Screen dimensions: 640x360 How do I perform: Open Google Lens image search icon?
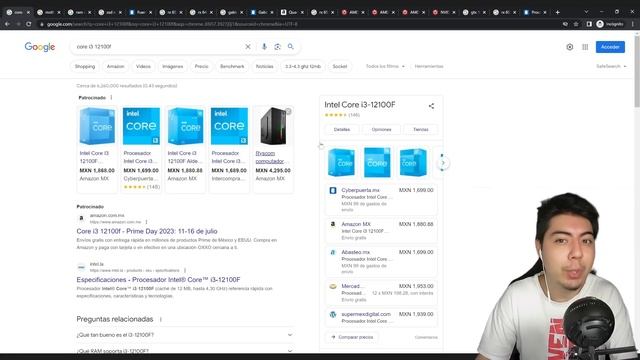(x=278, y=47)
